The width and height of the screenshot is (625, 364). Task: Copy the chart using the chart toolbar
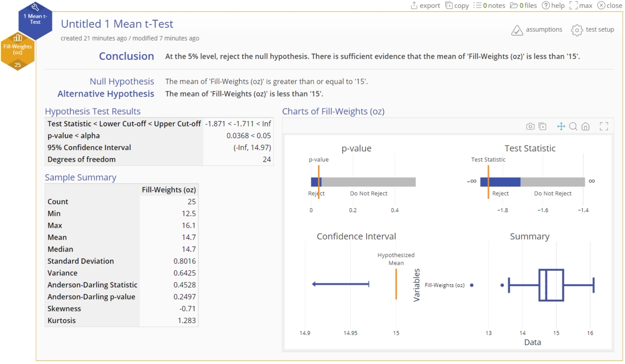coord(543,126)
